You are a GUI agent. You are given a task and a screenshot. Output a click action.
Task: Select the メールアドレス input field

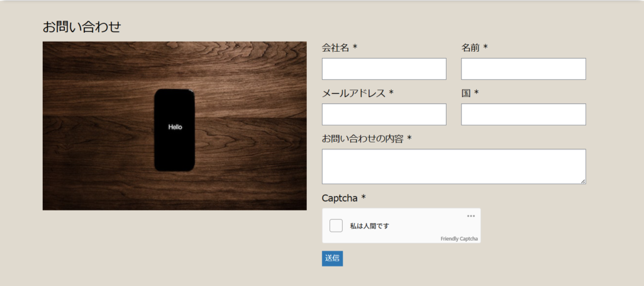(x=384, y=115)
